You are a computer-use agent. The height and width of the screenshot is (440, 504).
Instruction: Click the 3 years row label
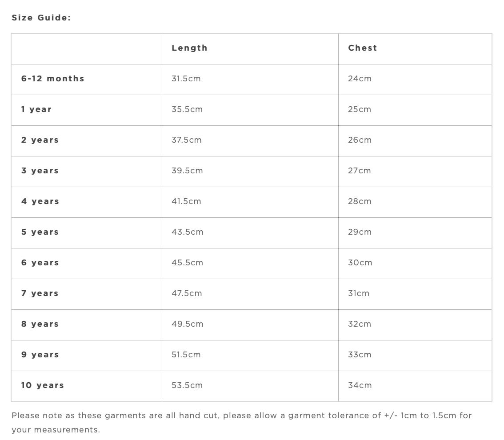point(40,171)
